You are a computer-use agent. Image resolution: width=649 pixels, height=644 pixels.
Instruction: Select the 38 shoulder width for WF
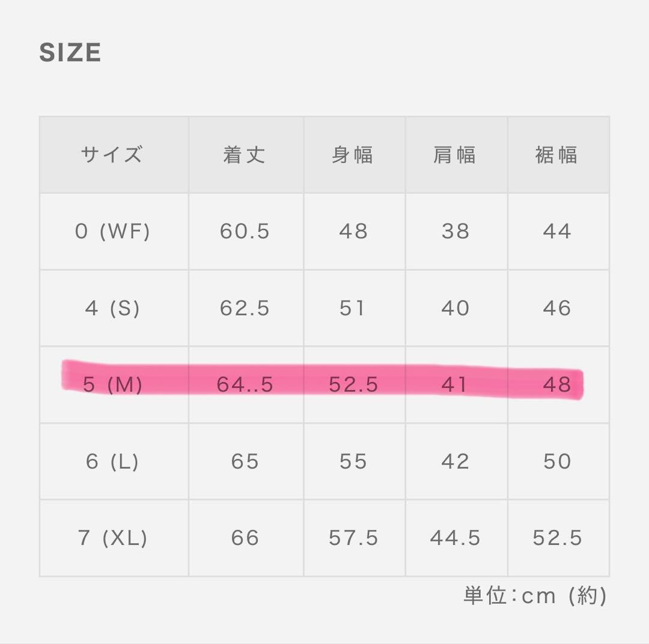pyautogui.click(x=455, y=231)
